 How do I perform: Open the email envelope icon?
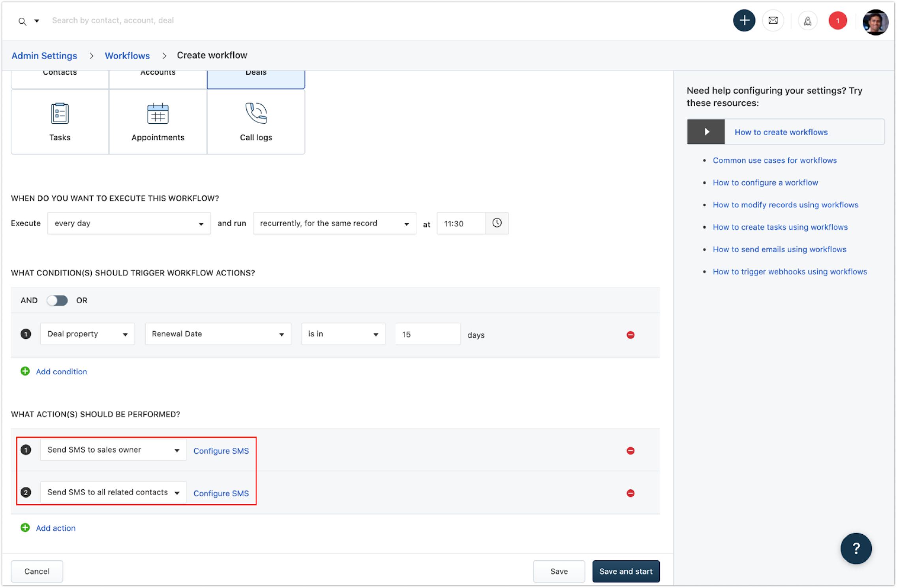pyautogui.click(x=773, y=21)
